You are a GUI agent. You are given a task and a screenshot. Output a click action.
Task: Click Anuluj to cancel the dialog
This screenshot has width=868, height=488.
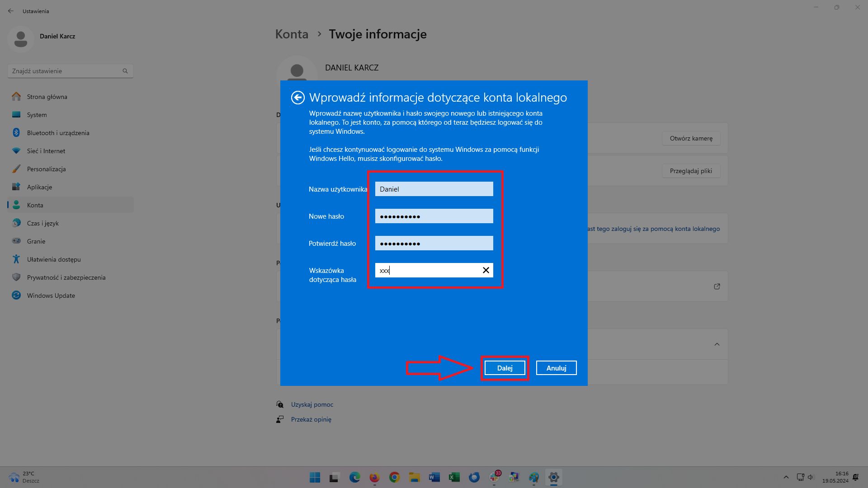[x=556, y=368]
